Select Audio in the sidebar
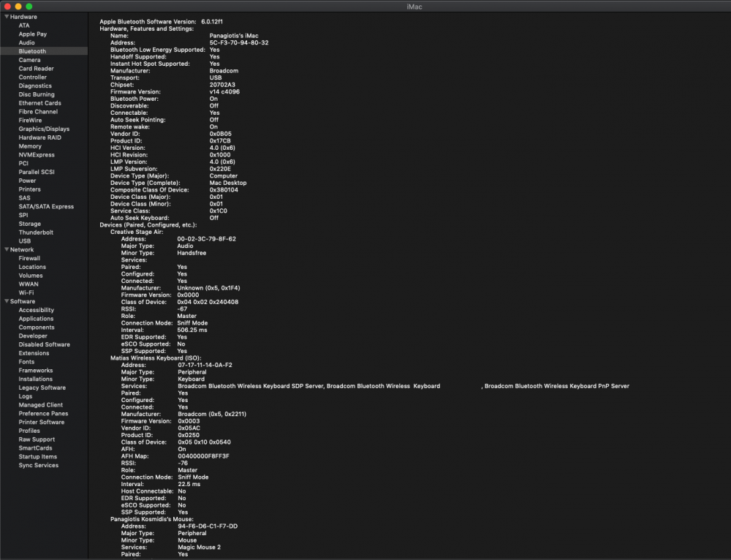 point(26,43)
